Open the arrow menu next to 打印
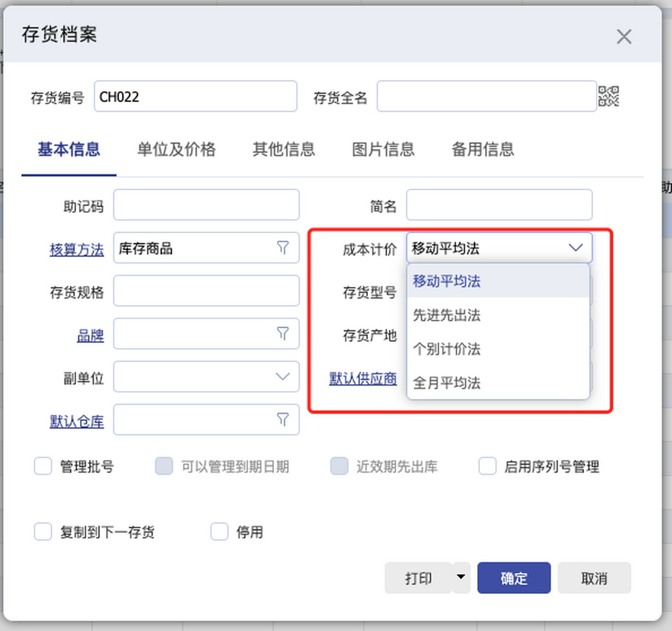 click(x=461, y=578)
